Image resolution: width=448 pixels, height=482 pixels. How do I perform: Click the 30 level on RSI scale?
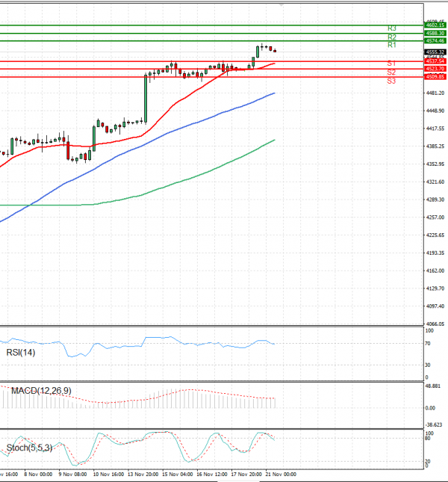pos(428,365)
